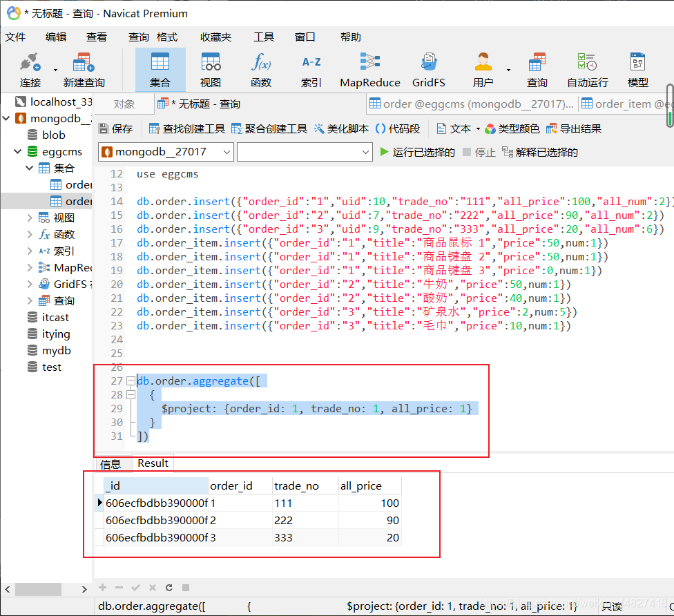674x616 pixels.
Task: Select the trade_no cell 222
Action: click(305, 520)
